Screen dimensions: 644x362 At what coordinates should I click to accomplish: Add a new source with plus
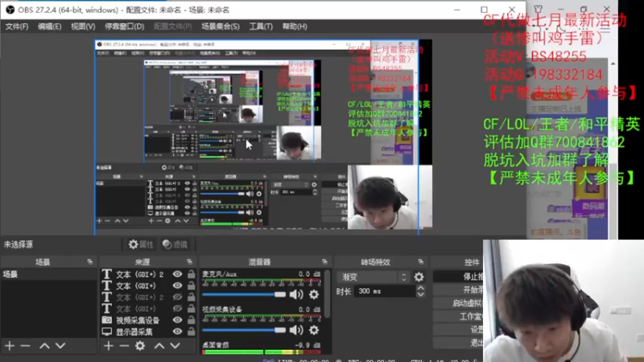[x=109, y=346]
